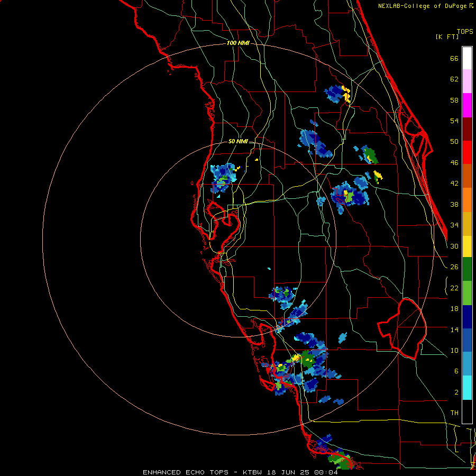
Task: Click the "22" legend value
Action: (x=454, y=288)
